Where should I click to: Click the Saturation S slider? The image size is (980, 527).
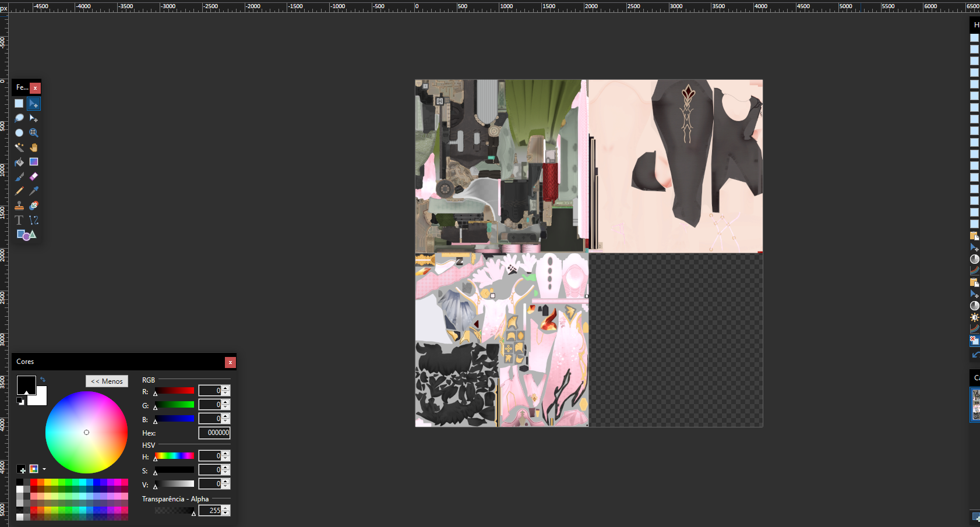pyautogui.click(x=174, y=470)
